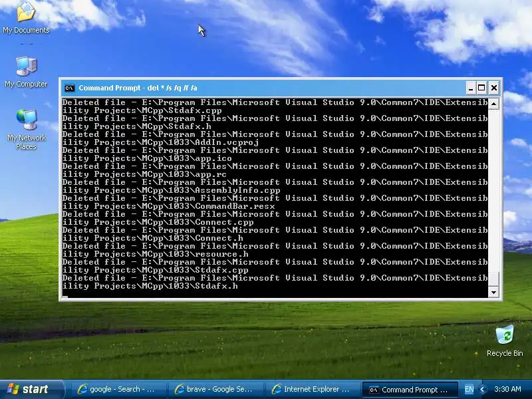
Task: Click Command Prompt title text 'del * /s /q /f /a'
Action: click(172, 88)
